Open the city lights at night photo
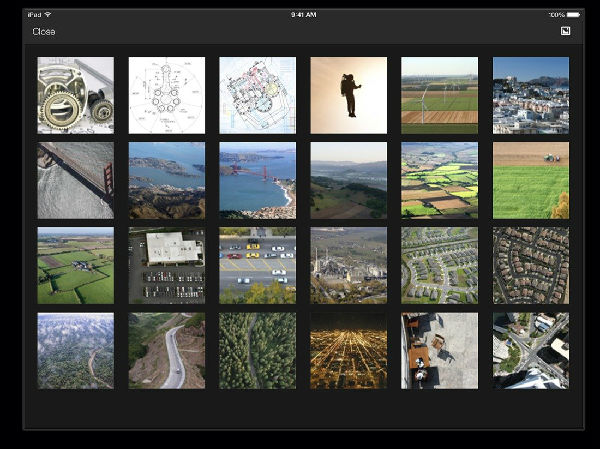This screenshot has width=600, height=449. (349, 350)
